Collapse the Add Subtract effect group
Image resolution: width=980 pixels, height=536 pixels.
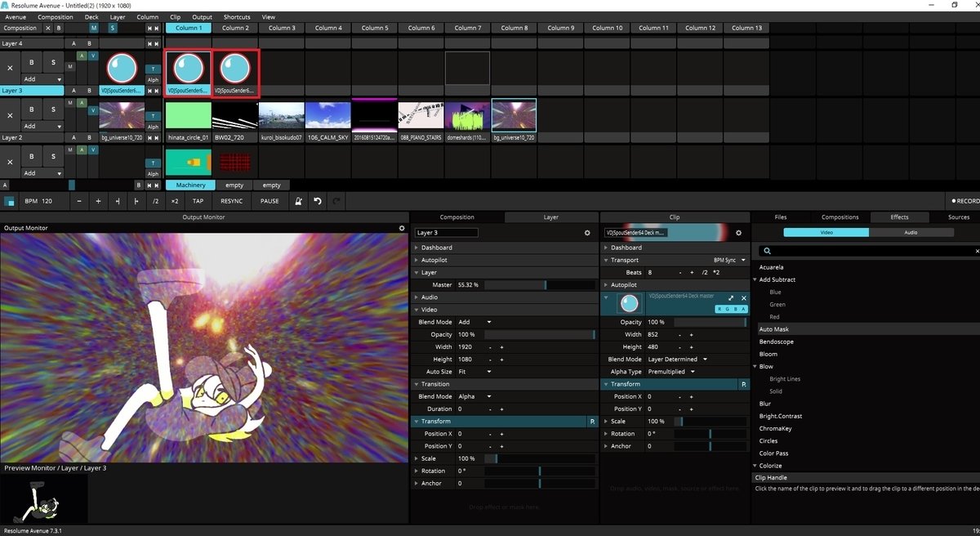(755, 279)
